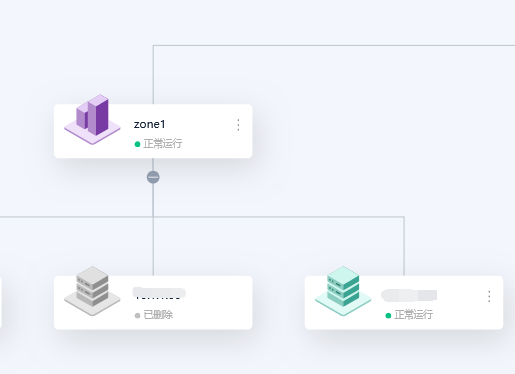Click the gray deleted server icon
This screenshot has width=515, height=374.
click(x=92, y=291)
